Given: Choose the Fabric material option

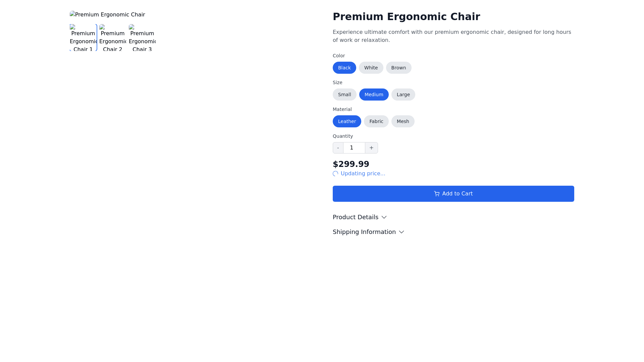Looking at the screenshot, I should 376,121.
